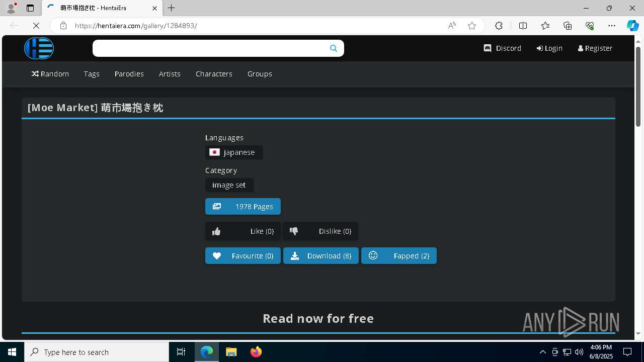
Task: View site information lock icon
Action: [x=63, y=26]
